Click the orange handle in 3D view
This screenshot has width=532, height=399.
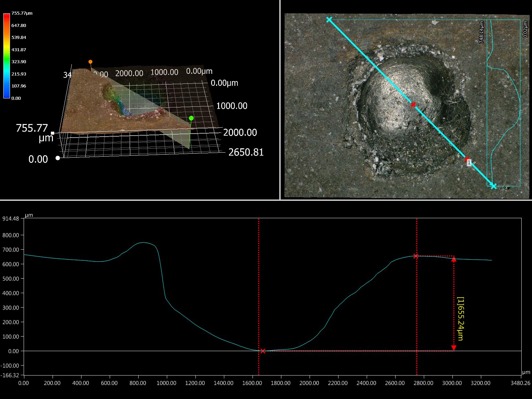(90, 62)
